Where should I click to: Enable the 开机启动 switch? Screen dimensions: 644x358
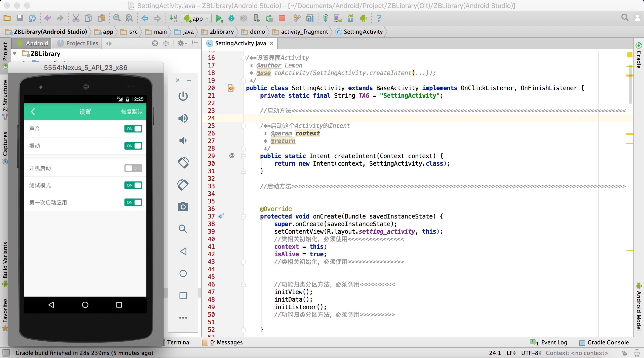pos(133,168)
